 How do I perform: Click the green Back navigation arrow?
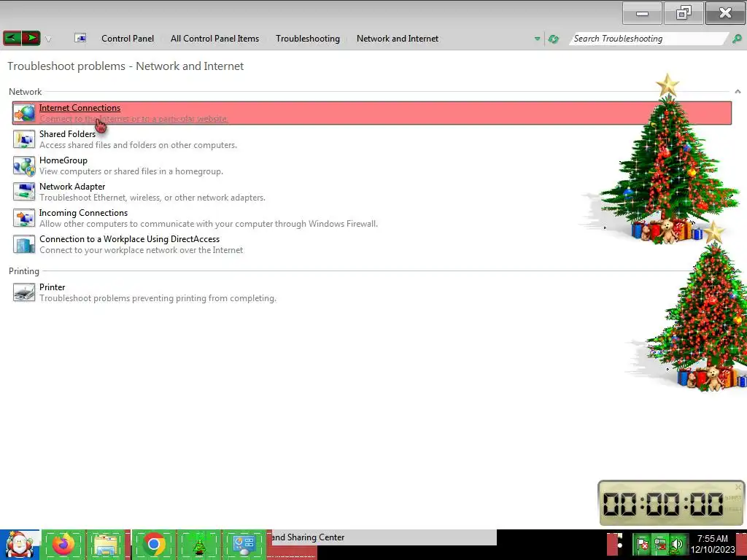[x=12, y=38]
